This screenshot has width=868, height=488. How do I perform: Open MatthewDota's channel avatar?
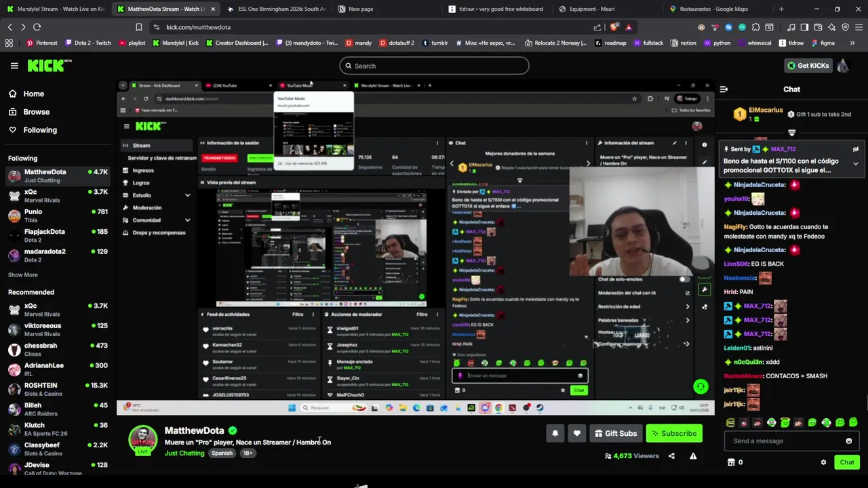(142, 440)
